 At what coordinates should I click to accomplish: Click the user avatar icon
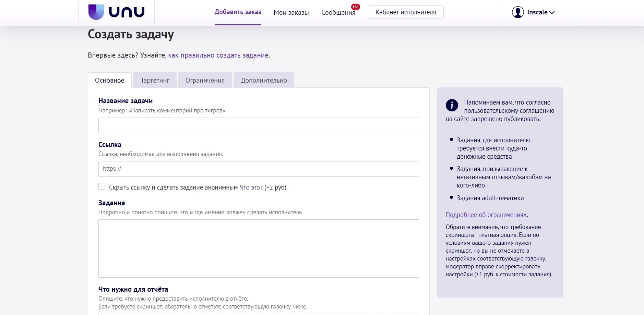(x=518, y=12)
